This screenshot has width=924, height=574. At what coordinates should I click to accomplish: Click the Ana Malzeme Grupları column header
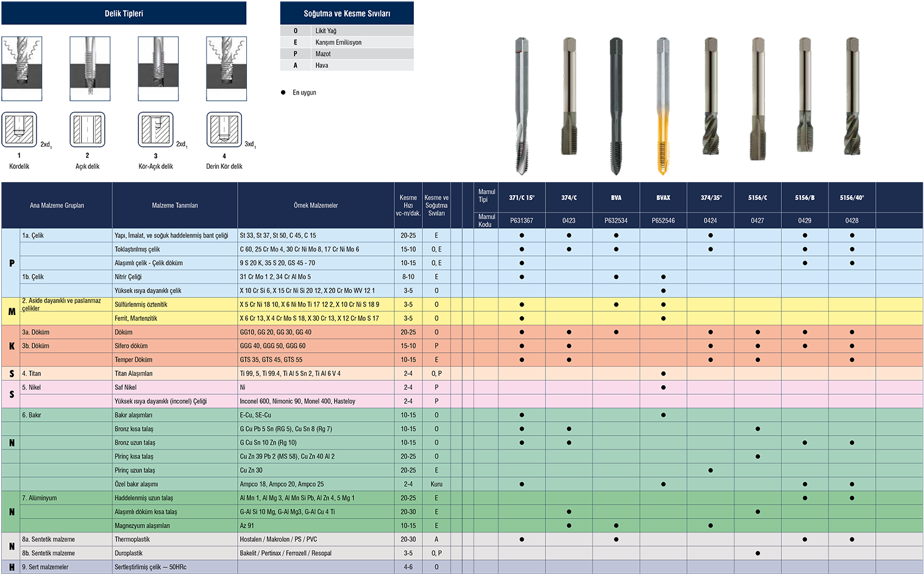pos(57,205)
